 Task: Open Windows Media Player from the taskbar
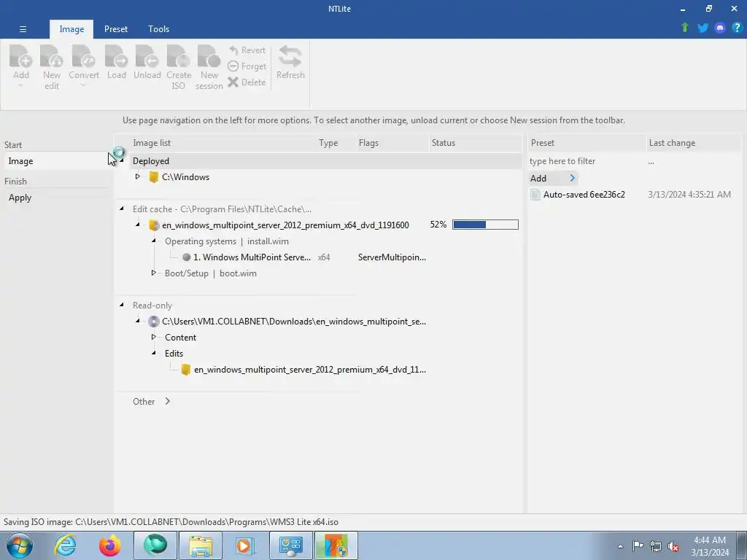click(245, 545)
